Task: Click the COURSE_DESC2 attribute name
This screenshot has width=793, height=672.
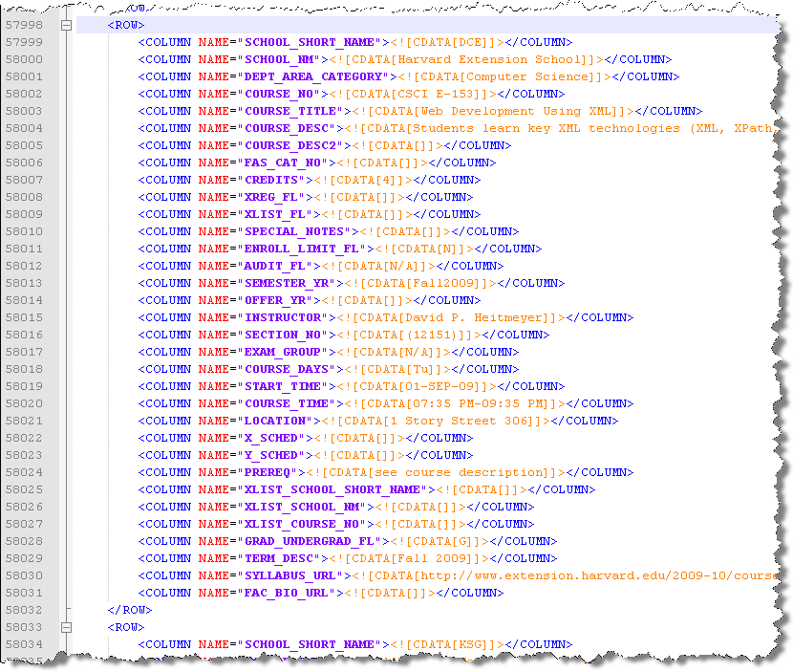Action: 290,145
